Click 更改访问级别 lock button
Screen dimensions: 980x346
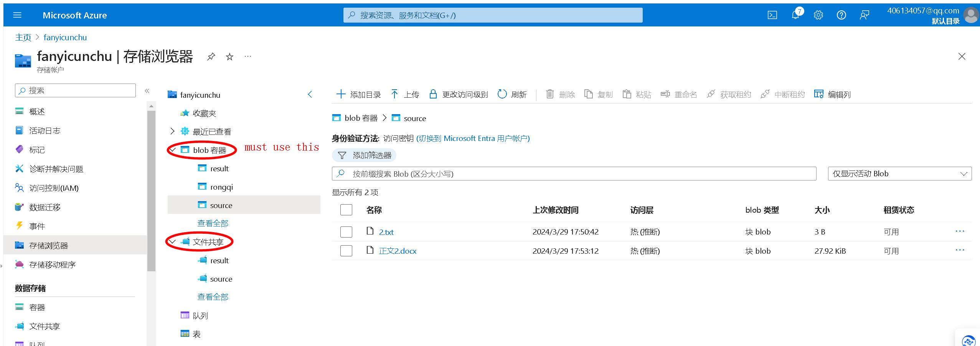tap(458, 94)
